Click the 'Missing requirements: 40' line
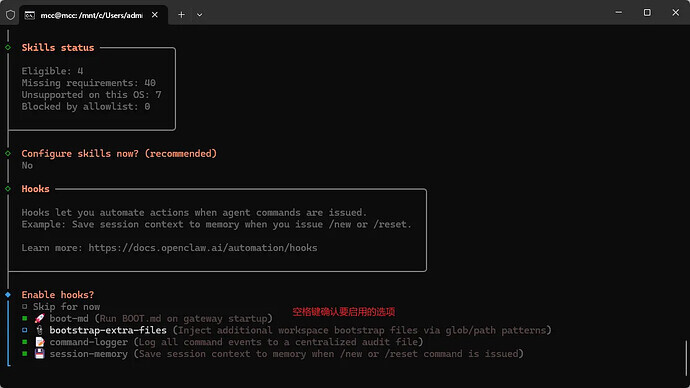This screenshot has width=690, height=388. click(88, 83)
